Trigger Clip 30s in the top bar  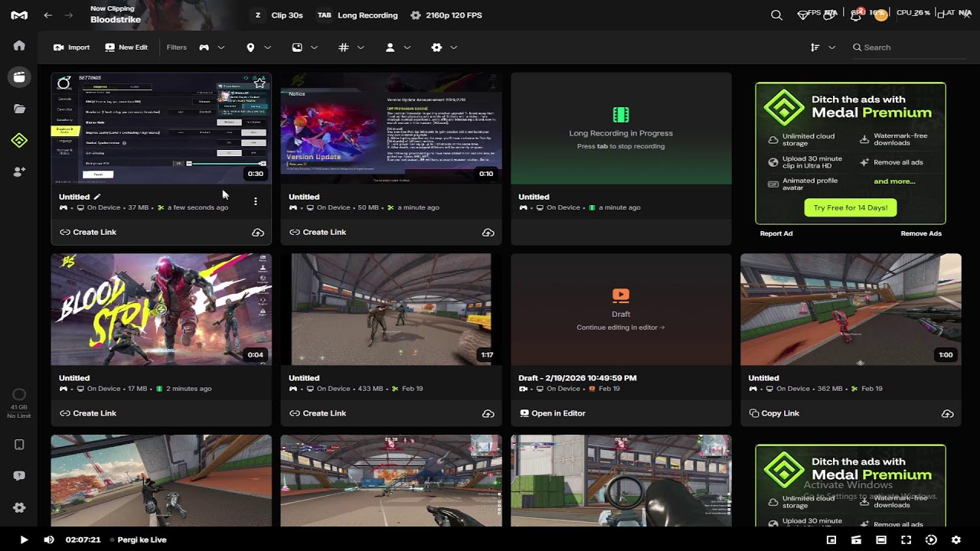coord(278,15)
